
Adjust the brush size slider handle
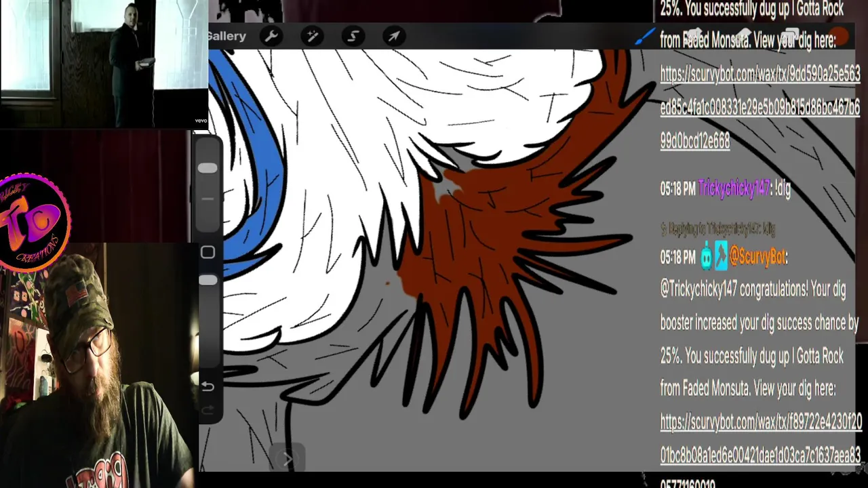pyautogui.click(x=208, y=167)
